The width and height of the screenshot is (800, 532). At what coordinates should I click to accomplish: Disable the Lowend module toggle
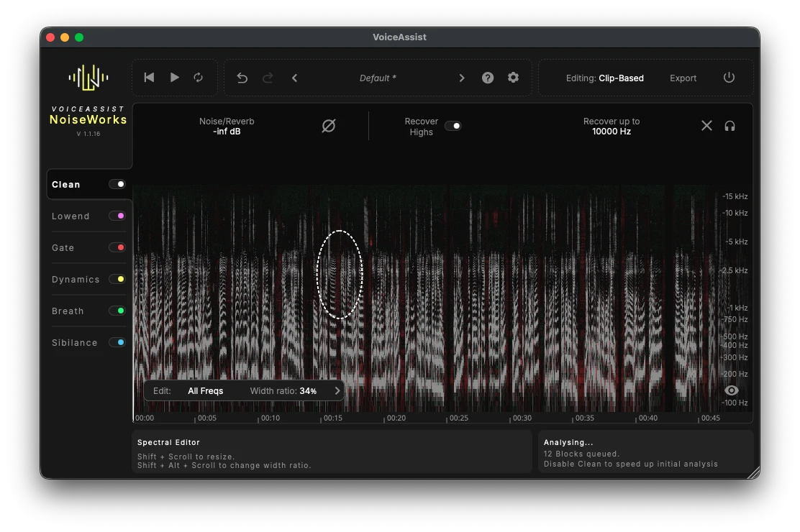(x=117, y=216)
